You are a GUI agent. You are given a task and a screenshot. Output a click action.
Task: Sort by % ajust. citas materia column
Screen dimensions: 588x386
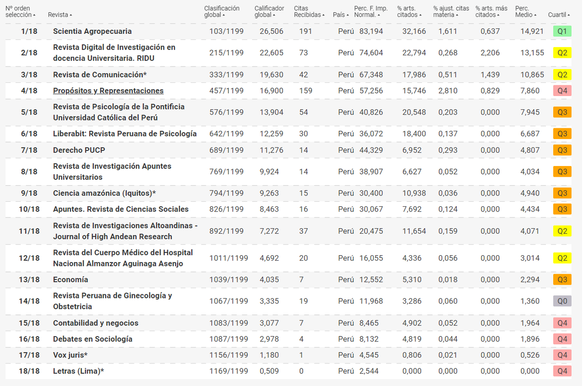click(x=451, y=11)
